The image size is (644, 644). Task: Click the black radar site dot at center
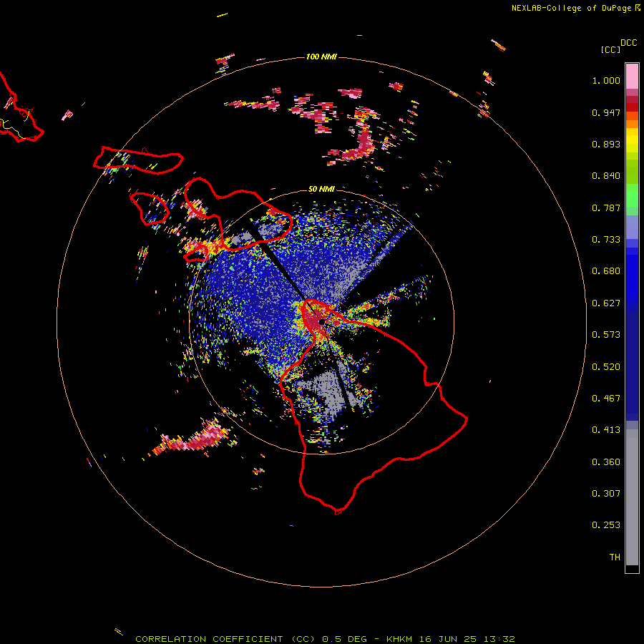pos(321,321)
